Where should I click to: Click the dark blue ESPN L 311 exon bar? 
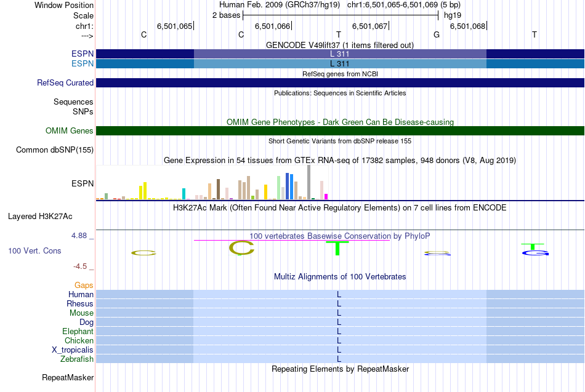pos(340,54)
